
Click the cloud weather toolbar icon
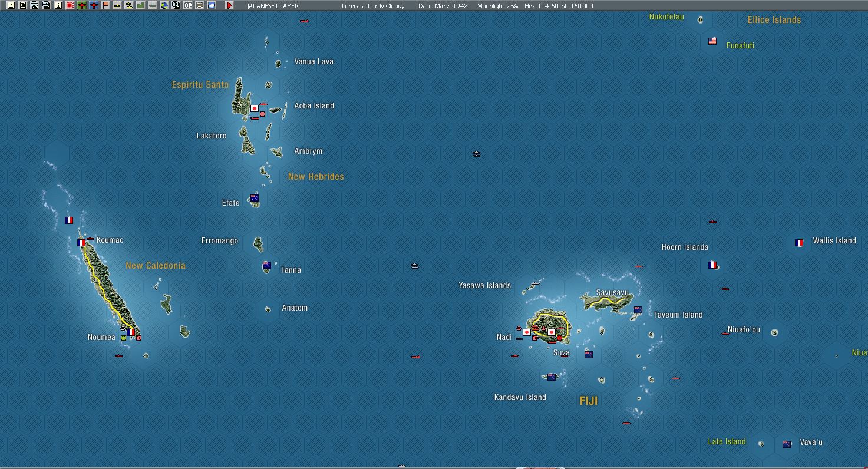[212, 5]
